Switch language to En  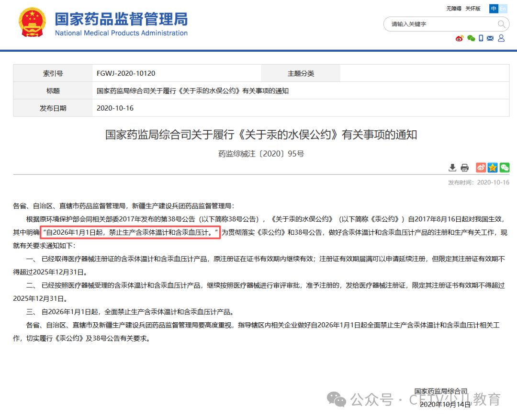(503, 9)
